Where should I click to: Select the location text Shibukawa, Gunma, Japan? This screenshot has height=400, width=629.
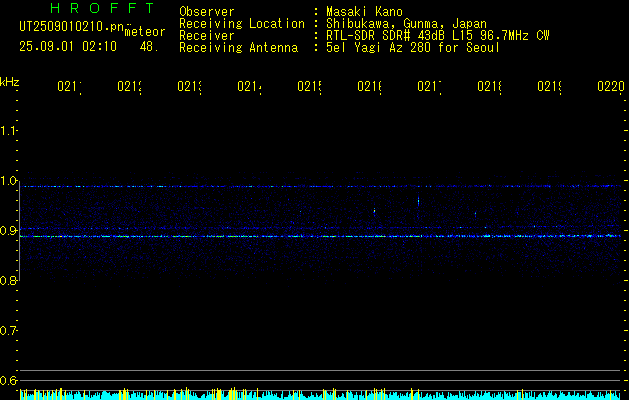406,24
